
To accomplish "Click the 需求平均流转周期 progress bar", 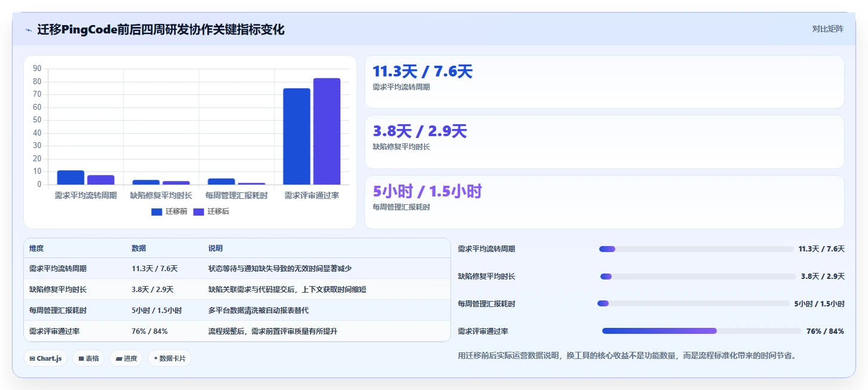I will pos(697,249).
